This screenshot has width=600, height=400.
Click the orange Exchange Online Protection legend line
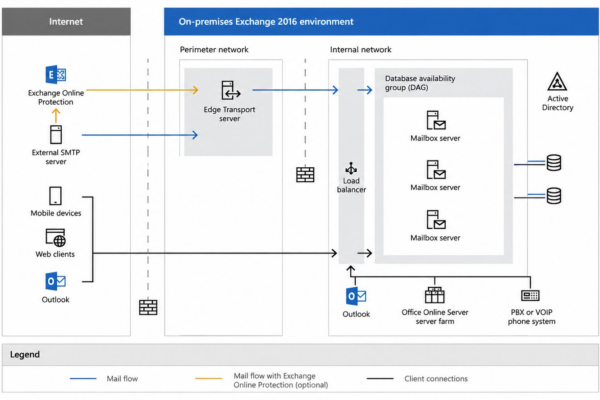point(209,379)
